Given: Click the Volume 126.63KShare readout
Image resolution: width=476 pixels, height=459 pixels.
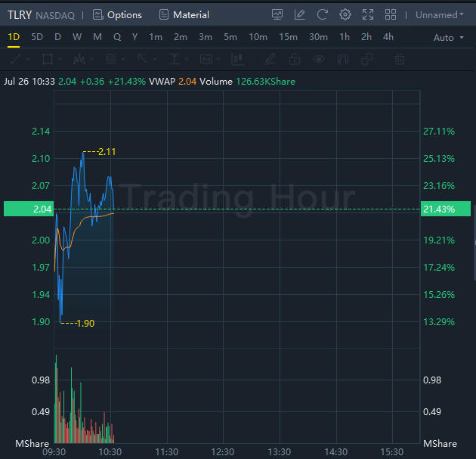Looking at the screenshot, I should [247, 82].
